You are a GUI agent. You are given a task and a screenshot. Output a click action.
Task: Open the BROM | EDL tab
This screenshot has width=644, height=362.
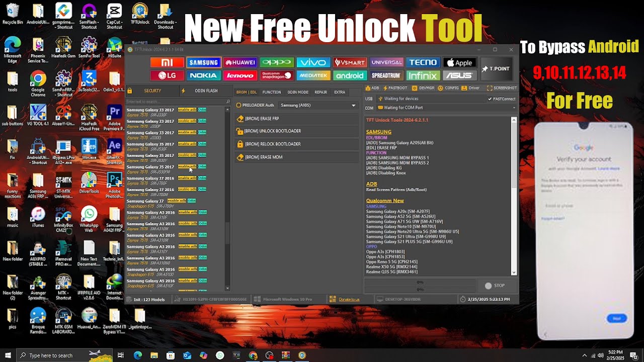pyautogui.click(x=247, y=92)
